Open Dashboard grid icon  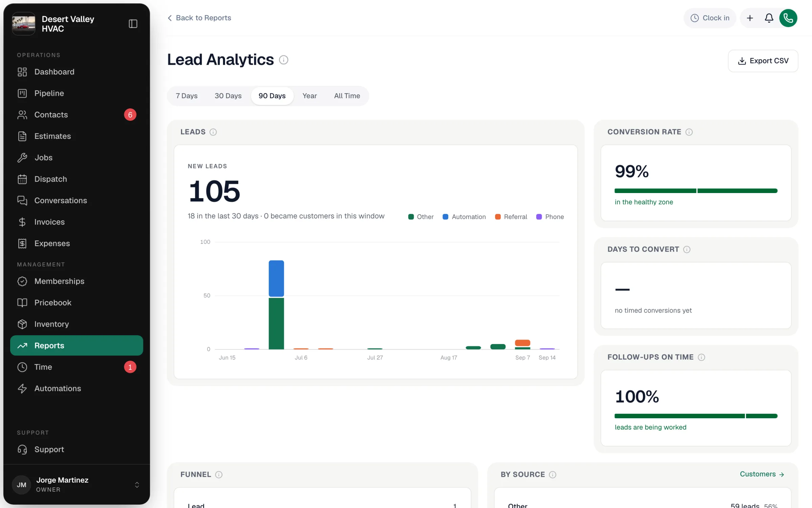[22, 72]
